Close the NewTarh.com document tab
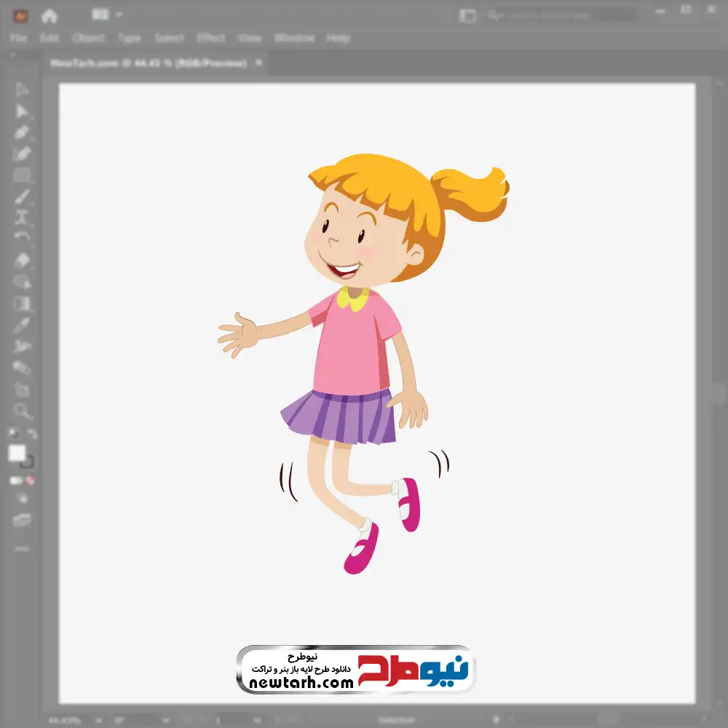 [x=257, y=63]
